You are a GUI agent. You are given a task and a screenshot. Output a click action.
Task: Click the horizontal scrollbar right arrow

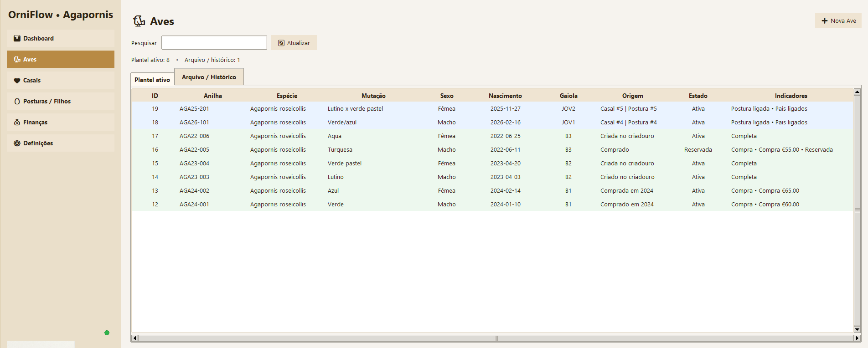857,338
